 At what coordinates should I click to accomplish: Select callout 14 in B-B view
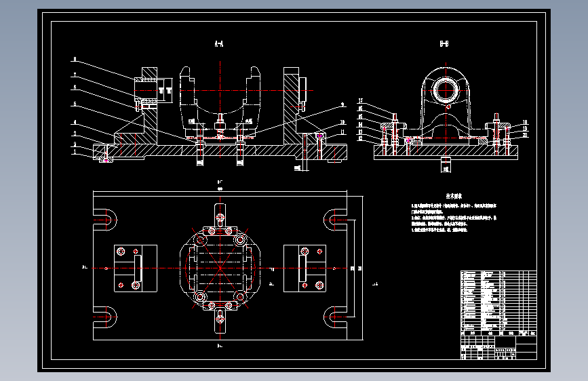click(360, 125)
